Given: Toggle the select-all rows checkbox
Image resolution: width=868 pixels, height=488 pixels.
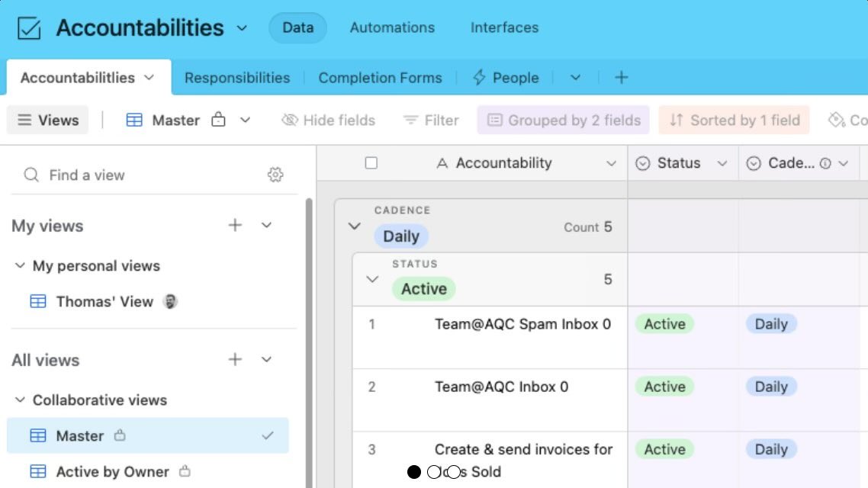Looking at the screenshot, I should pyautogui.click(x=371, y=163).
